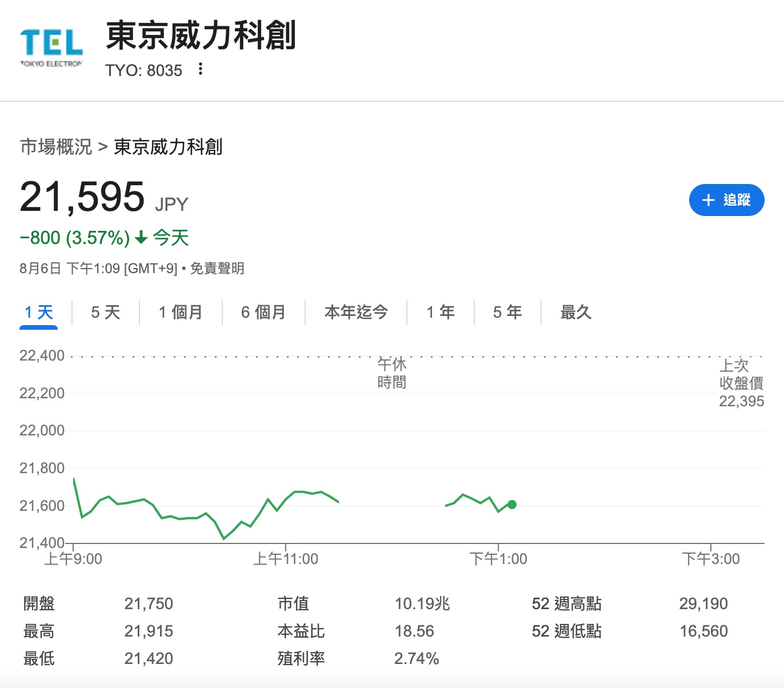This screenshot has width=784, height=688.
Task: Click the 52 週高點 value 29,190
Action: pyautogui.click(x=703, y=604)
